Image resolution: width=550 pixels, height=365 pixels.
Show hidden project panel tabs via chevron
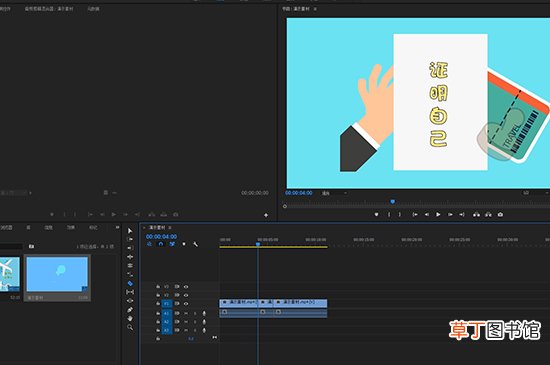click(x=117, y=228)
